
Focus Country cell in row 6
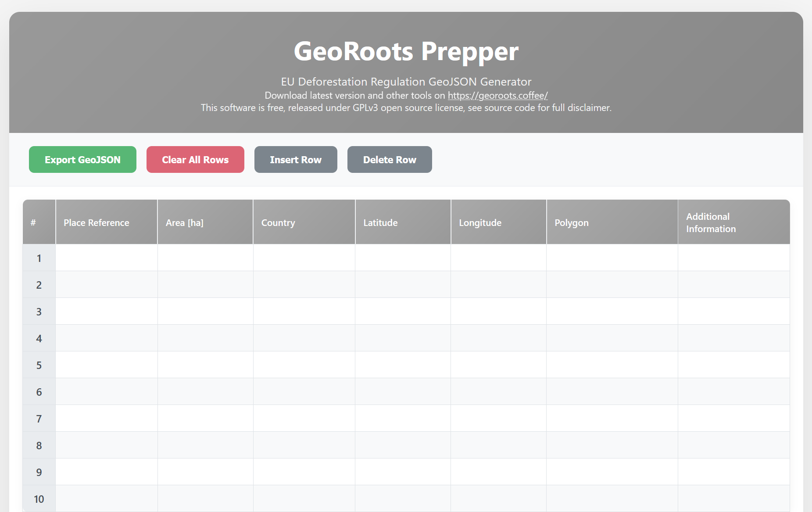304,391
